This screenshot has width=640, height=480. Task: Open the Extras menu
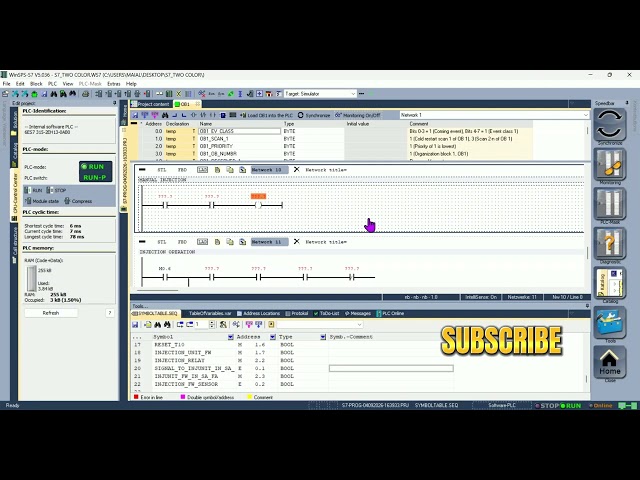[113, 84]
